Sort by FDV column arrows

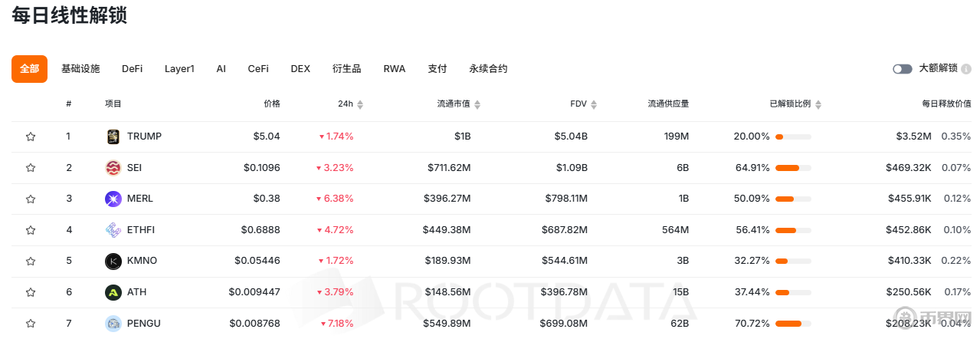click(593, 104)
